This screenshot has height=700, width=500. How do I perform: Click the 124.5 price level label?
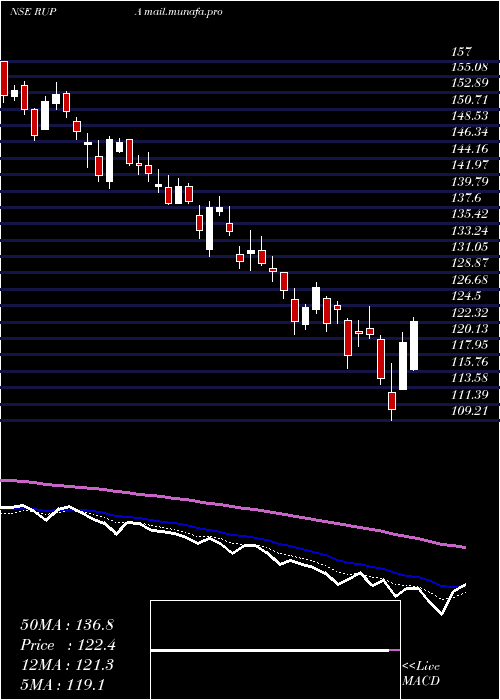[467, 296]
